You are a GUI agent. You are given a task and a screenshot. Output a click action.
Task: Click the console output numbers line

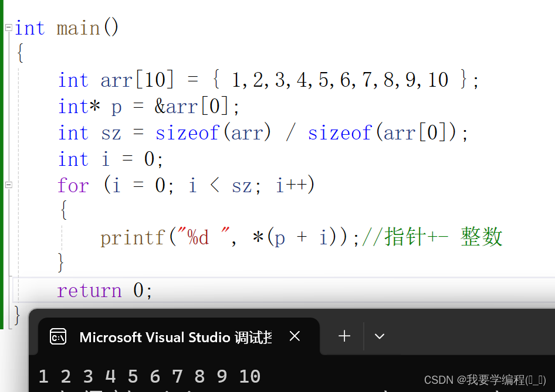click(150, 376)
